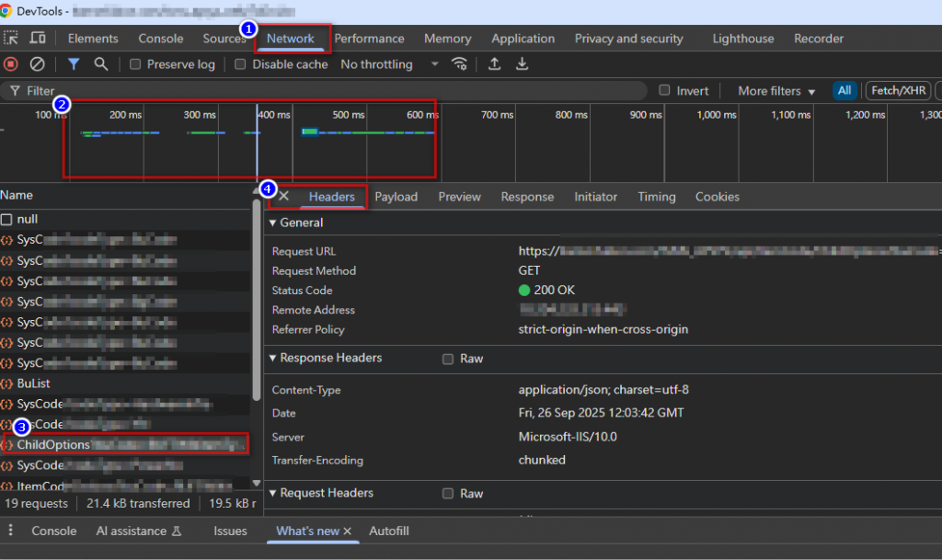Open AI assistance drawer tab

[x=138, y=531]
